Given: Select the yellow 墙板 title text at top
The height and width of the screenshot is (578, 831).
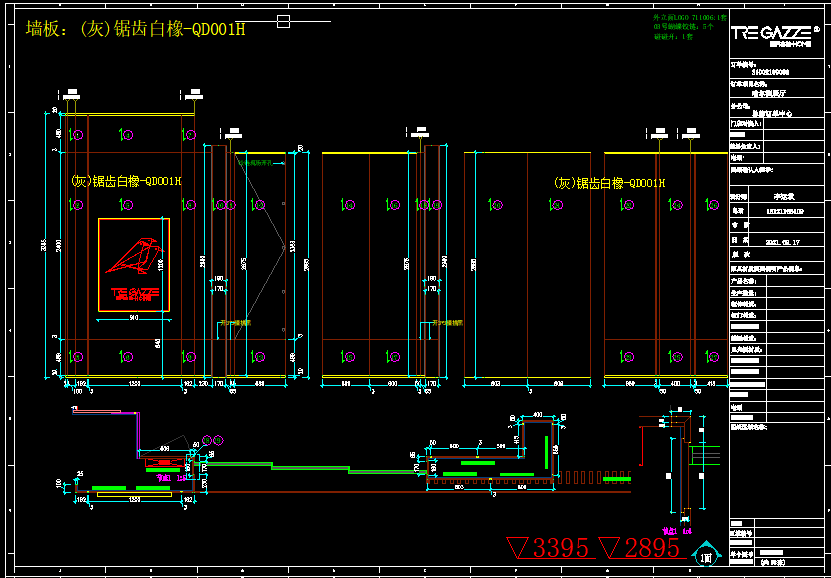Looking at the screenshot, I should [136, 29].
